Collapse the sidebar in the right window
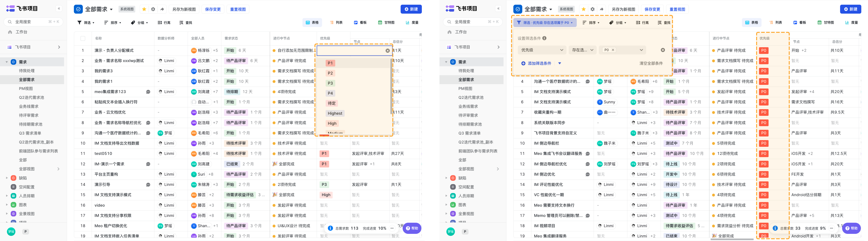Screen dimensions: 868x241 [x=498, y=8]
